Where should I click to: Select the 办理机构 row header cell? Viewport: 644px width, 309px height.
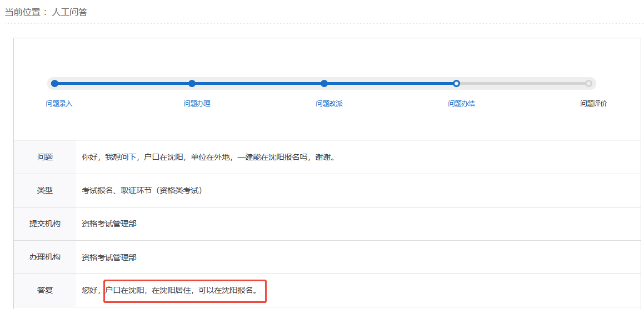pos(45,257)
